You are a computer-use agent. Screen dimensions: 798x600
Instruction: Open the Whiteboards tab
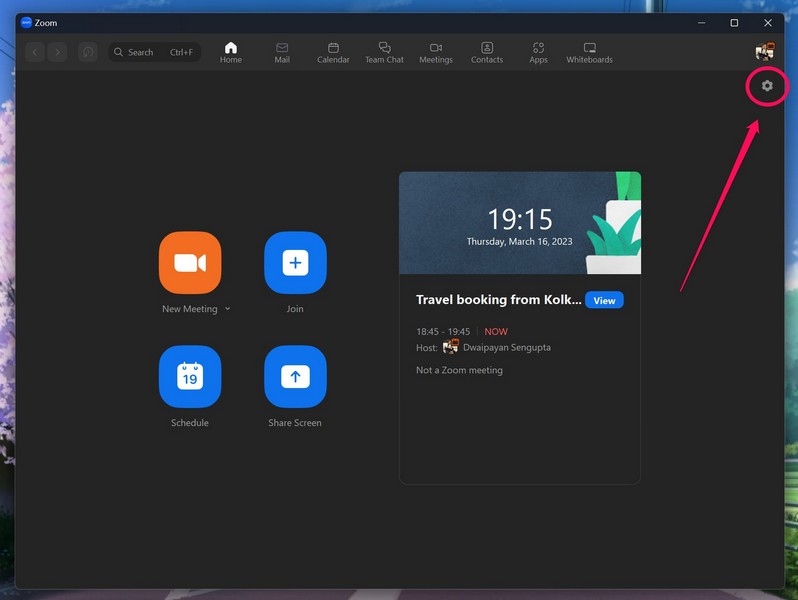589,52
